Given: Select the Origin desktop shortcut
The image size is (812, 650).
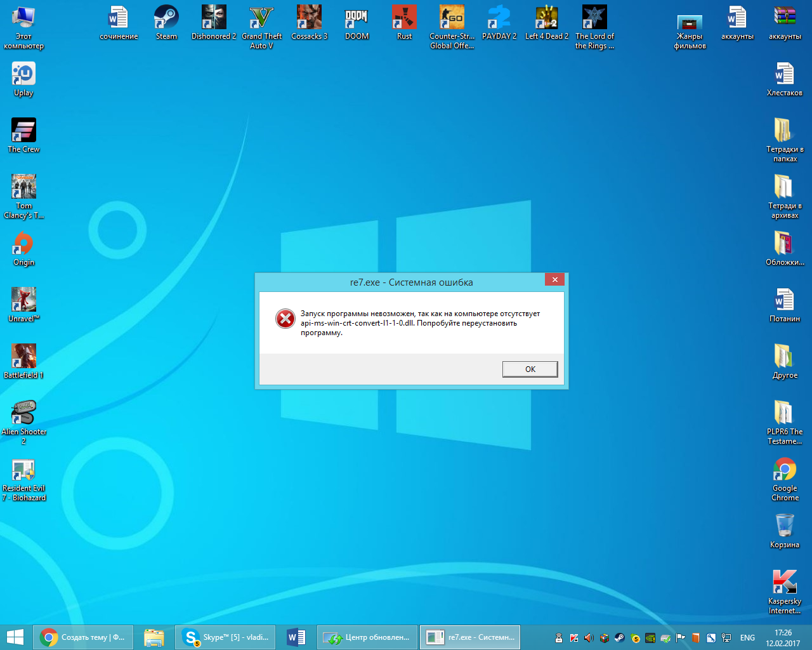Looking at the screenshot, I should click(23, 249).
